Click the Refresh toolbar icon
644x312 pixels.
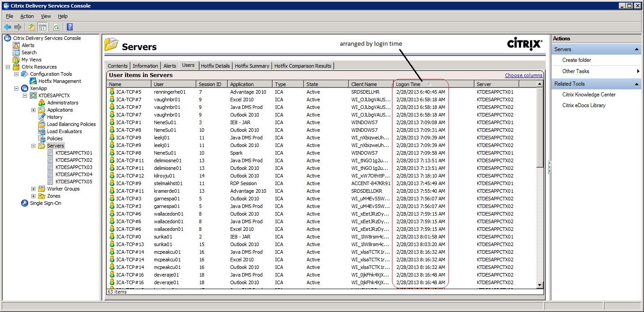point(56,27)
